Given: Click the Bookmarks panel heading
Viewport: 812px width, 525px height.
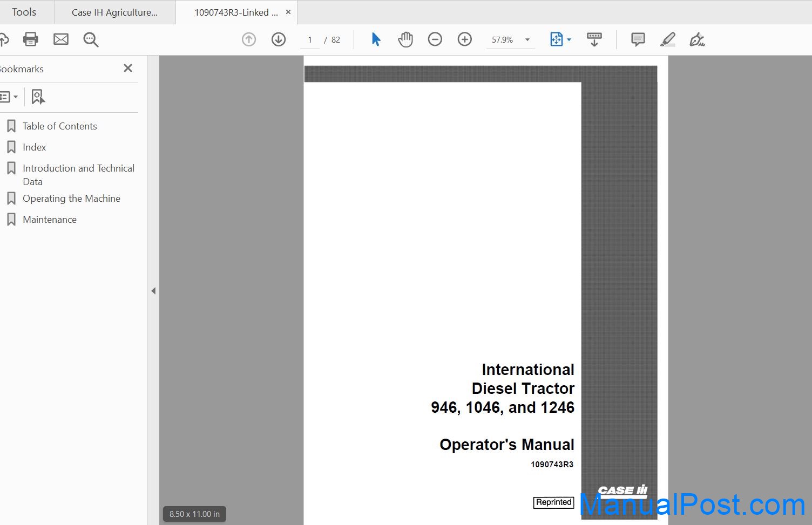Looking at the screenshot, I should point(22,69).
